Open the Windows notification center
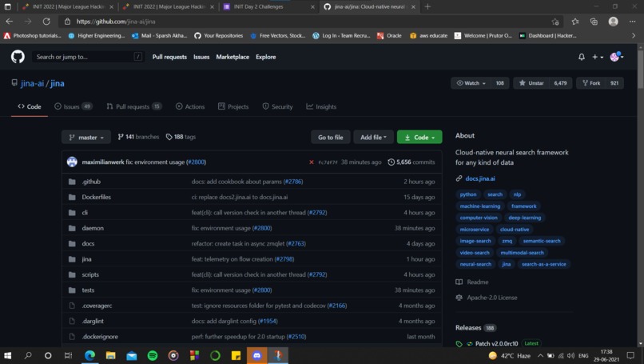This screenshot has height=364, width=644. point(630,355)
